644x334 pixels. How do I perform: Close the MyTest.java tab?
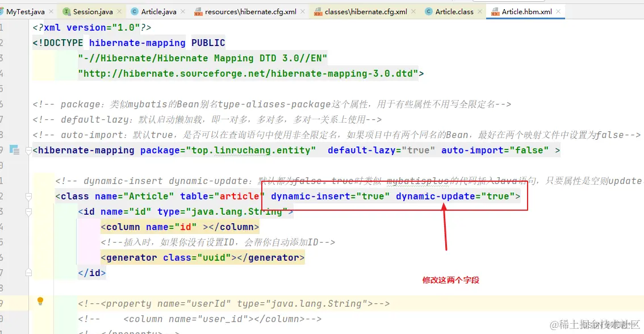coord(51,11)
